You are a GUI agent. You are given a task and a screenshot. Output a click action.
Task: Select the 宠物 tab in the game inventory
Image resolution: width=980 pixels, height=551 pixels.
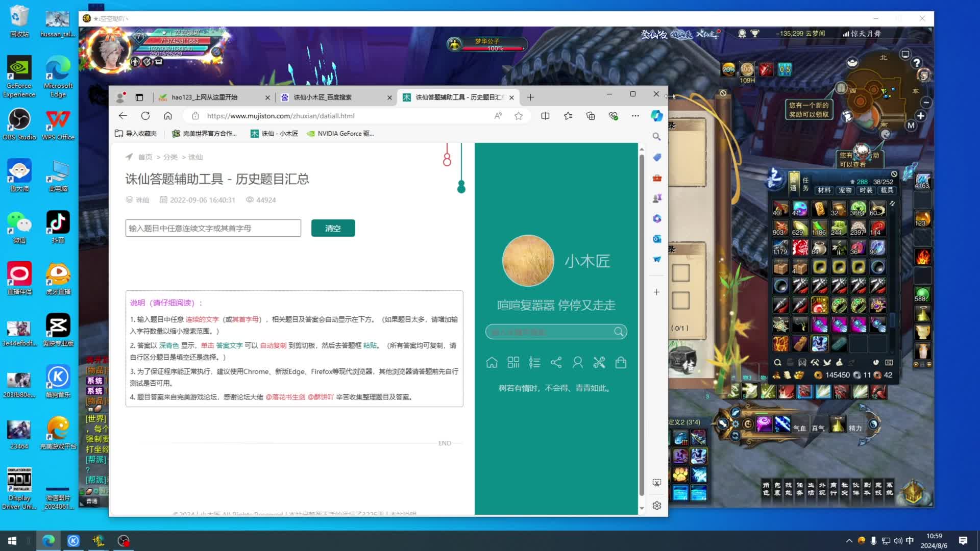tap(845, 190)
